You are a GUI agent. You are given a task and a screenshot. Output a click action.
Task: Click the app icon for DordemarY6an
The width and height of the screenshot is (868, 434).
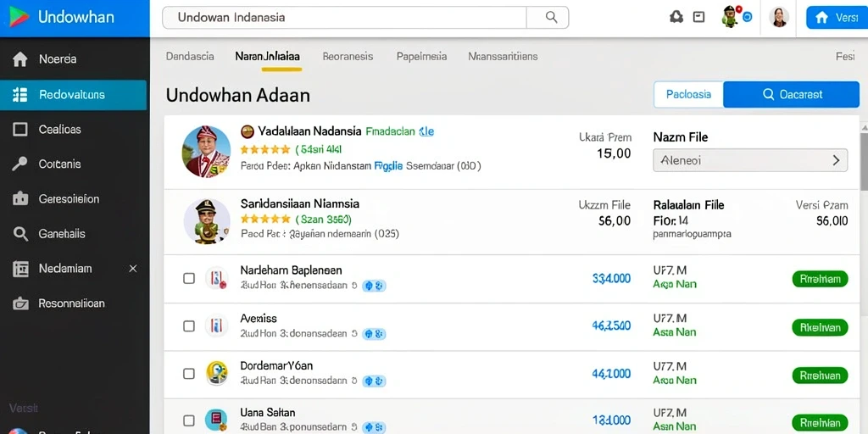(x=216, y=373)
